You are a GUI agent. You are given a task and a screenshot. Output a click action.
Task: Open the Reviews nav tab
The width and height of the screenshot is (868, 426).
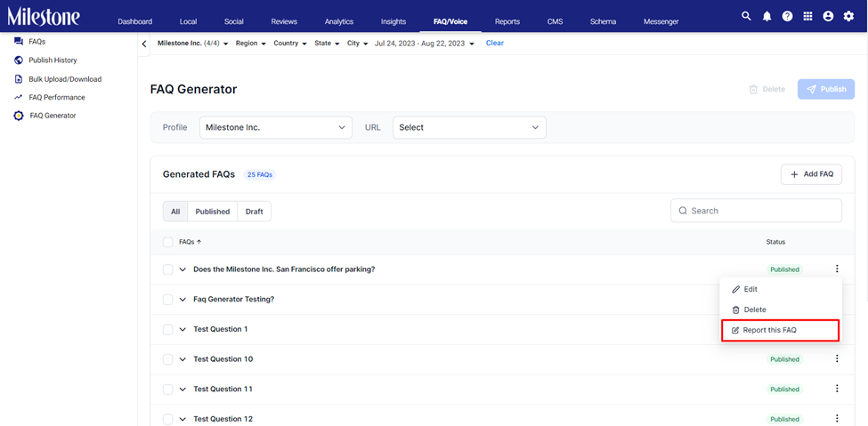pyautogui.click(x=284, y=21)
